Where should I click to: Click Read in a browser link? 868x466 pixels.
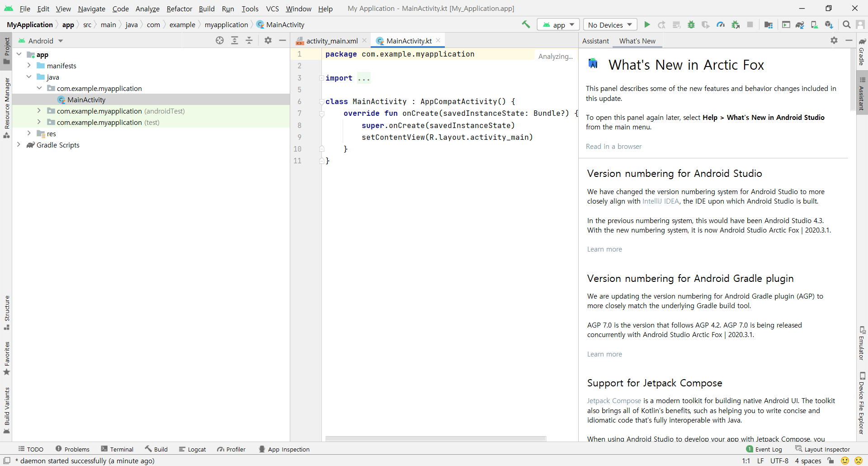tap(613, 147)
